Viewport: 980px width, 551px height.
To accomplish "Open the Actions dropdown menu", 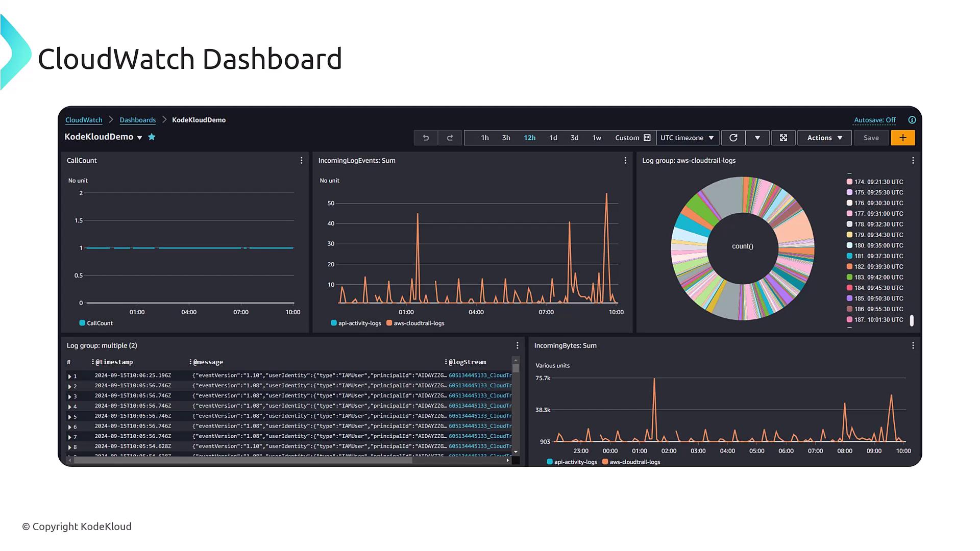I will [x=824, y=138].
